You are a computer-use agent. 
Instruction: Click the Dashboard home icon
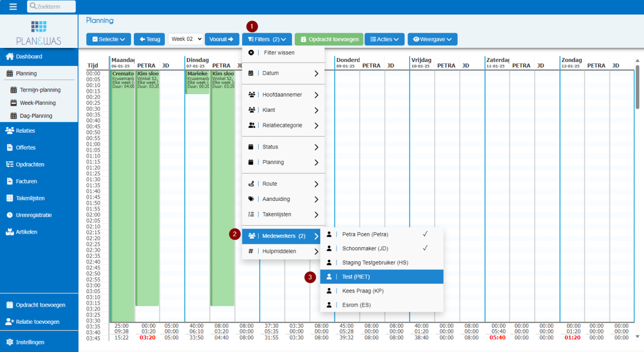[10, 56]
